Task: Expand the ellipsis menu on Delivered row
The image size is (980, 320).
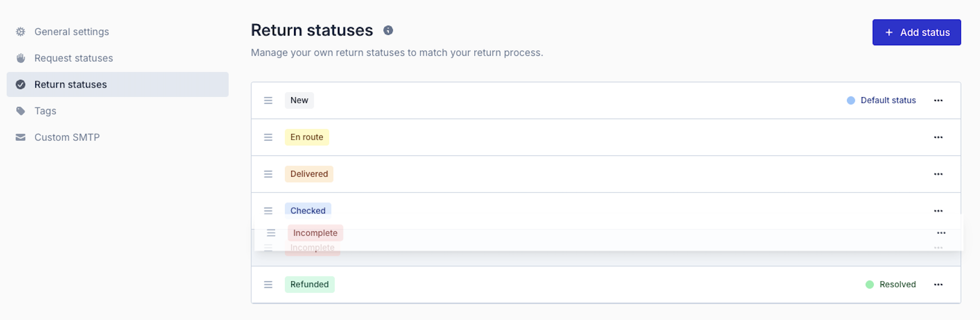Action: pyautogui.click(x=938, y=174)
